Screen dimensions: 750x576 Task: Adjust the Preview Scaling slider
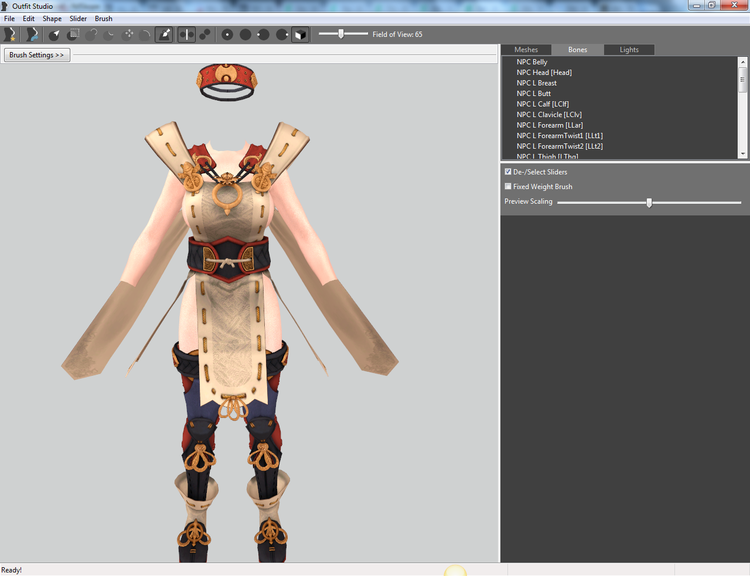point(649,202)
